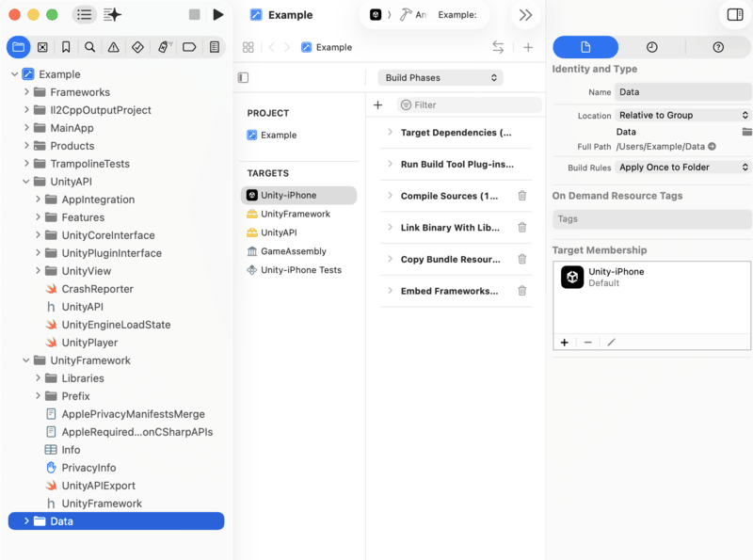Delete the Link Binary With Libraries phase

[522, 227]
